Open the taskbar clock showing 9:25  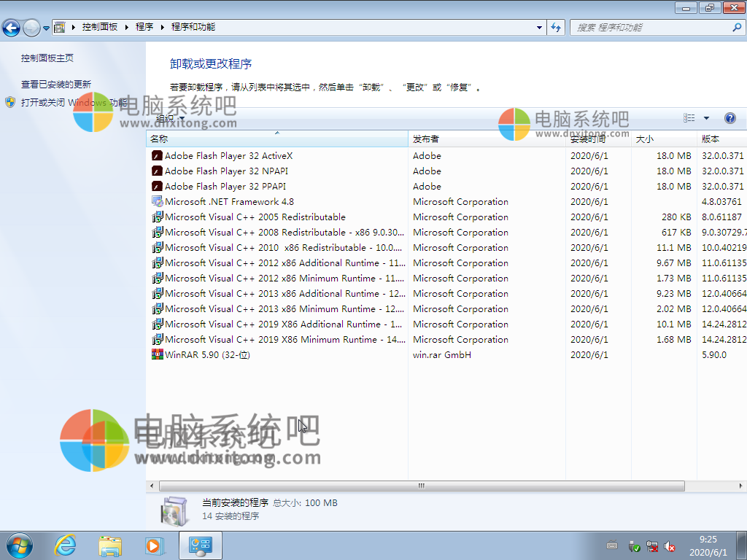click(708, 545)
